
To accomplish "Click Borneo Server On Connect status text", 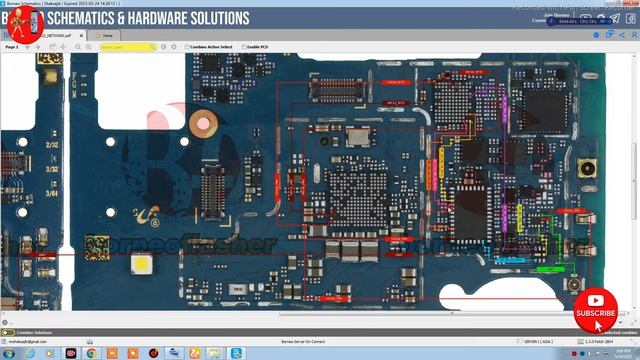I will click(303, 342).
